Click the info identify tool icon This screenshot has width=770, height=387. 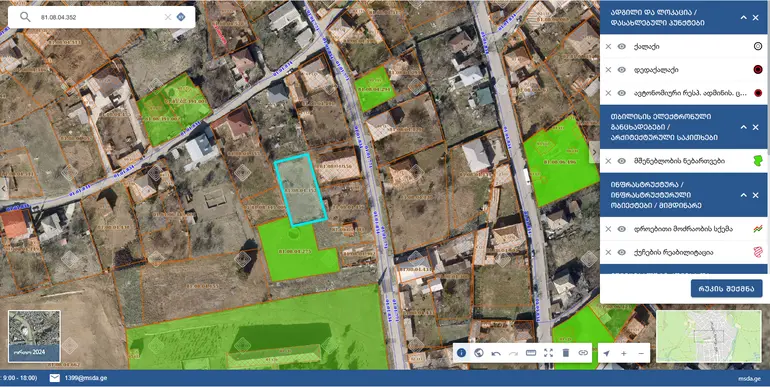pos(461,353)
